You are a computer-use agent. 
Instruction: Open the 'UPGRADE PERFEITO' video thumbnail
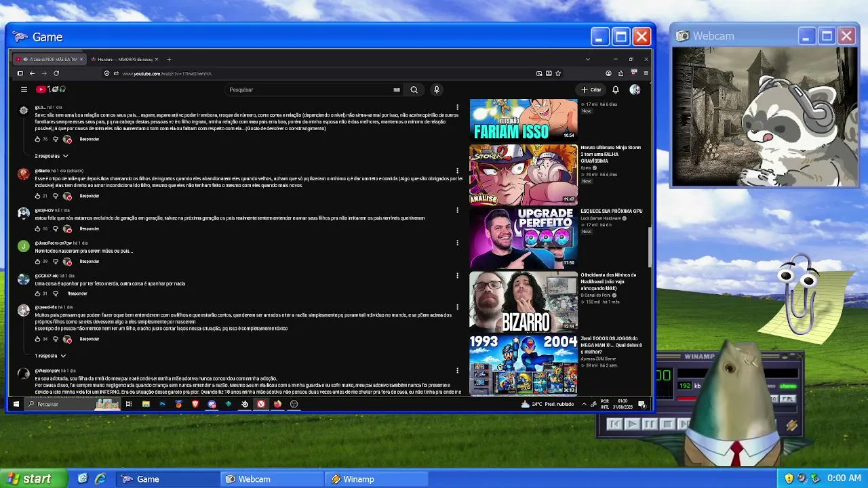click(524, 238)
